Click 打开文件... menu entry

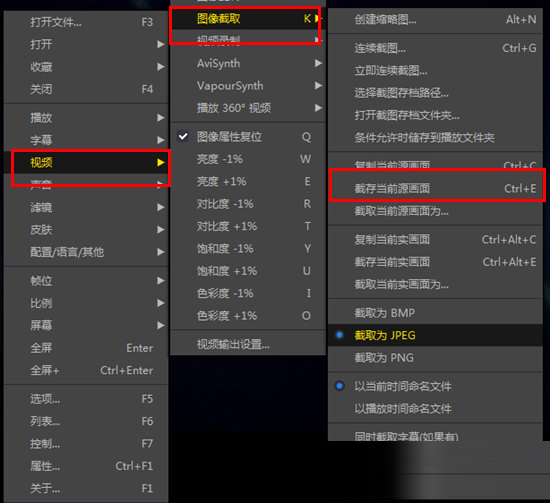(x=86, y=22)
